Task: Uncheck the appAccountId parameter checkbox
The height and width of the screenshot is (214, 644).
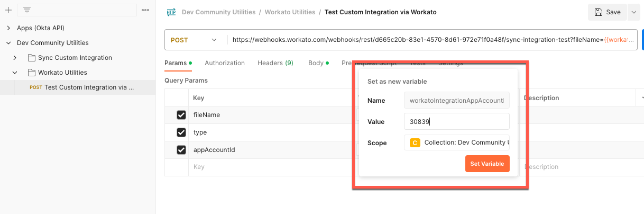Action: 181,150
